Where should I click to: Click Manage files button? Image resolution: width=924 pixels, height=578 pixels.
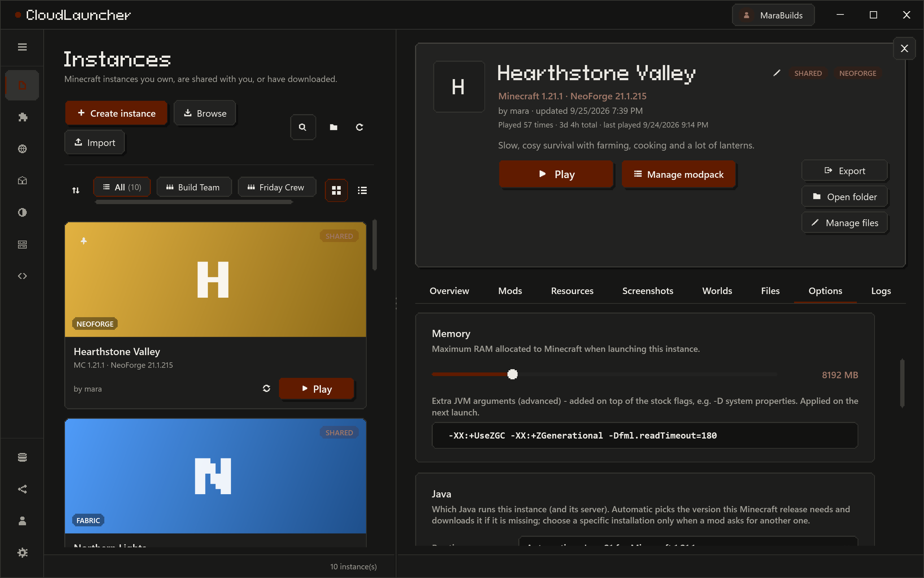tap(844, 223)
